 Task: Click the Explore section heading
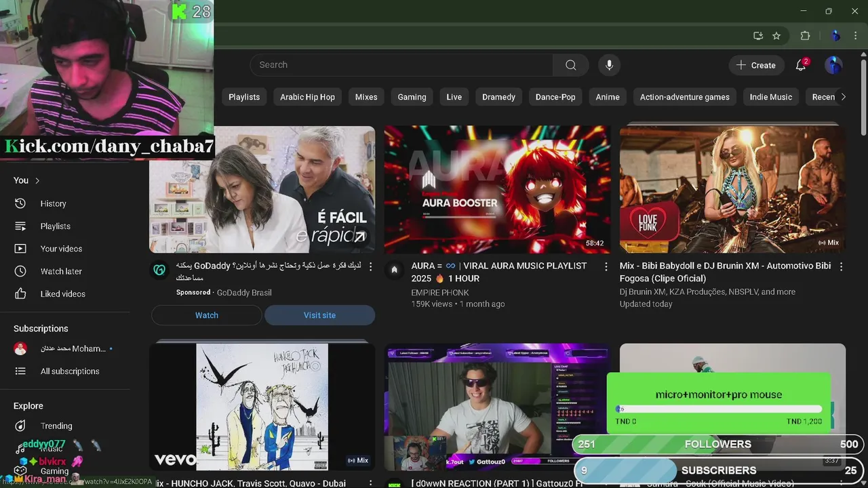click(x=28, y=405)
